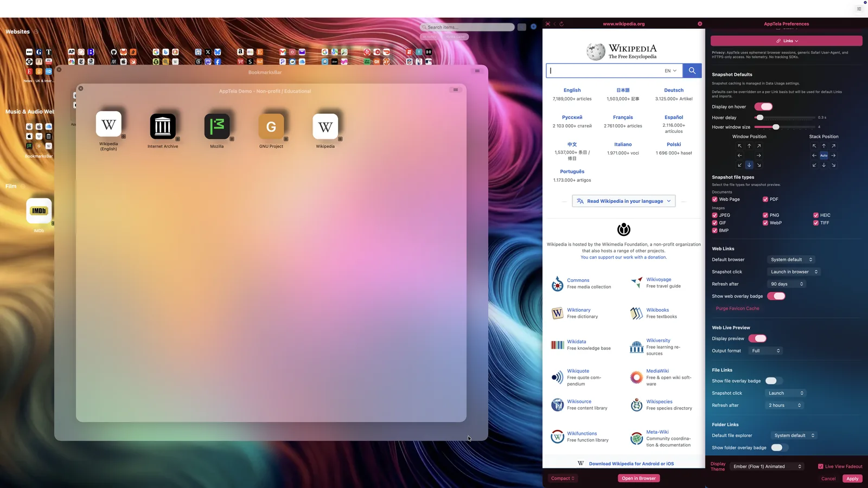This screenshot has height=488, width=868.
Task: Open the English Wikipedia link
Action: [x=572, y=91]
